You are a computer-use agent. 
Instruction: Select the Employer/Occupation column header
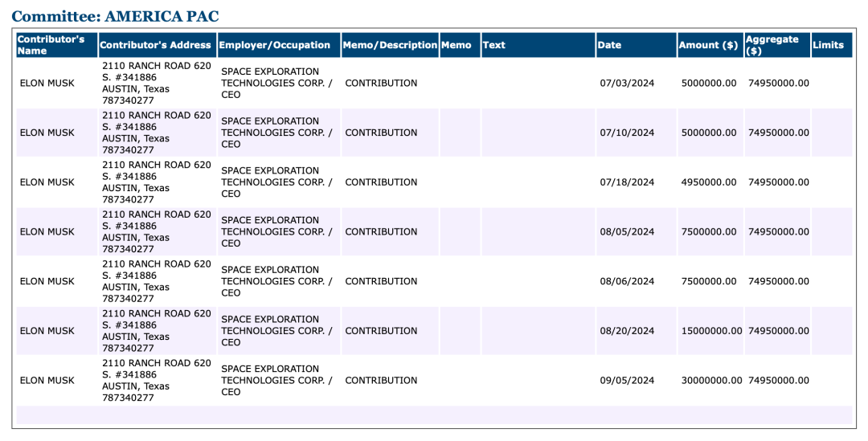click(x=274, y=45)
